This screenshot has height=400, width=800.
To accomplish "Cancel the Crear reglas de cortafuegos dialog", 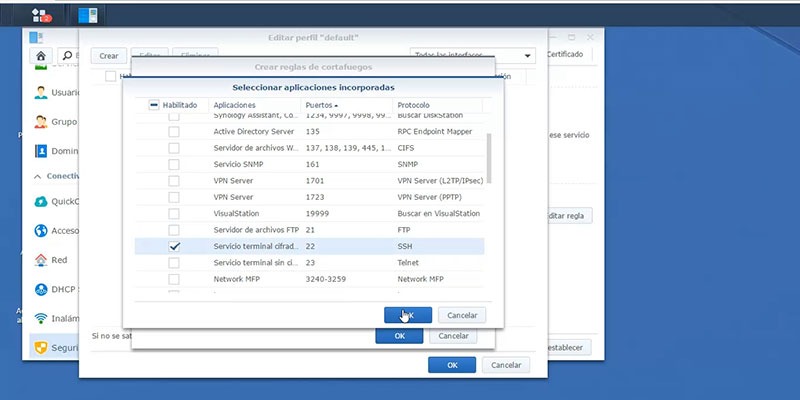I will coord(453,336).
